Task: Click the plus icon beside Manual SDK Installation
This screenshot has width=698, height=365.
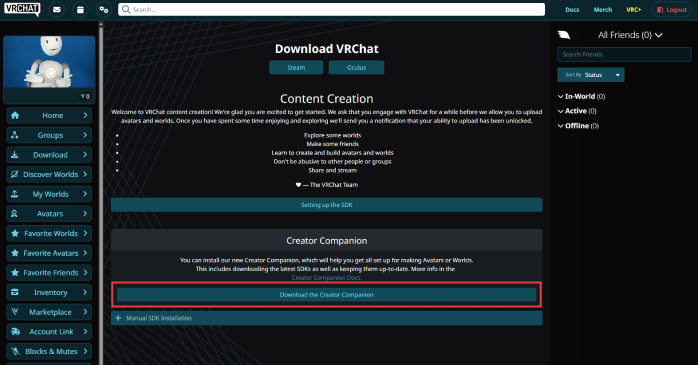Action: pyautogui.click(x=118, y=318)
